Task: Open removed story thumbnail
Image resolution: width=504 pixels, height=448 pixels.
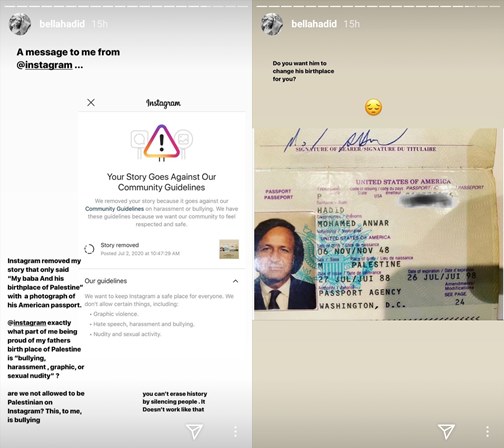Action: click(229, 249)
